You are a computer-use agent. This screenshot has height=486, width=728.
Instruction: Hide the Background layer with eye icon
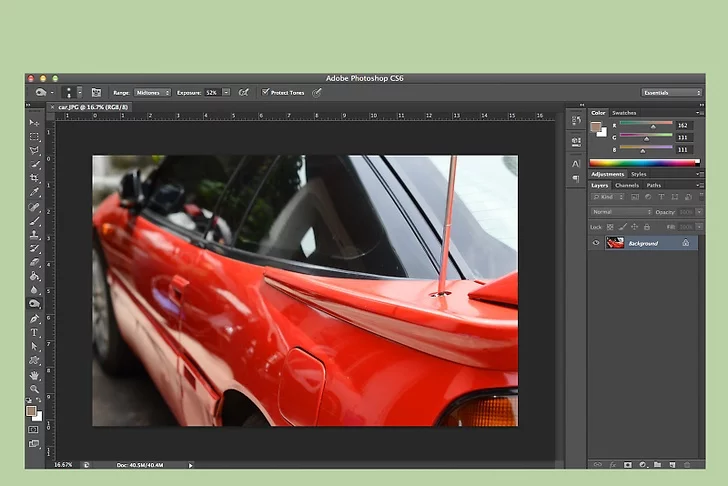click(596, 243)
